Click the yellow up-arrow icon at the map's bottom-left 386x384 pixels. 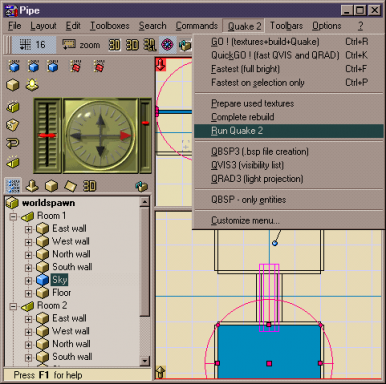(x=160, y=372)
